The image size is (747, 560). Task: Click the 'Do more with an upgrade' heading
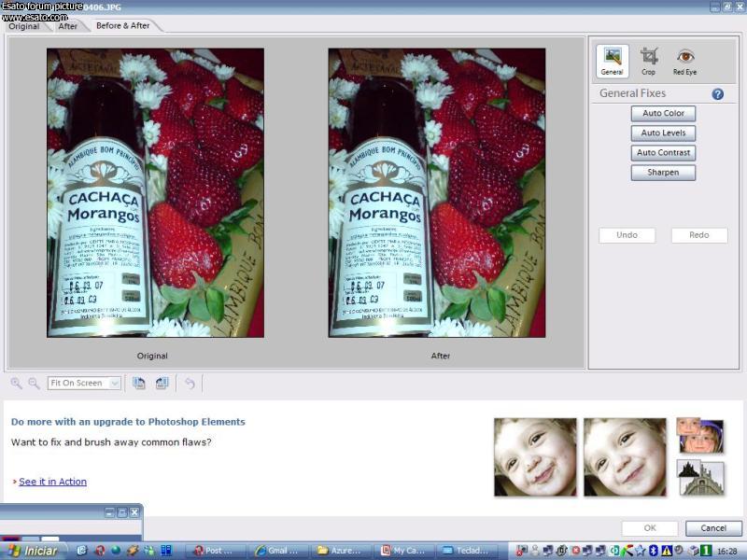coord(128,422)
